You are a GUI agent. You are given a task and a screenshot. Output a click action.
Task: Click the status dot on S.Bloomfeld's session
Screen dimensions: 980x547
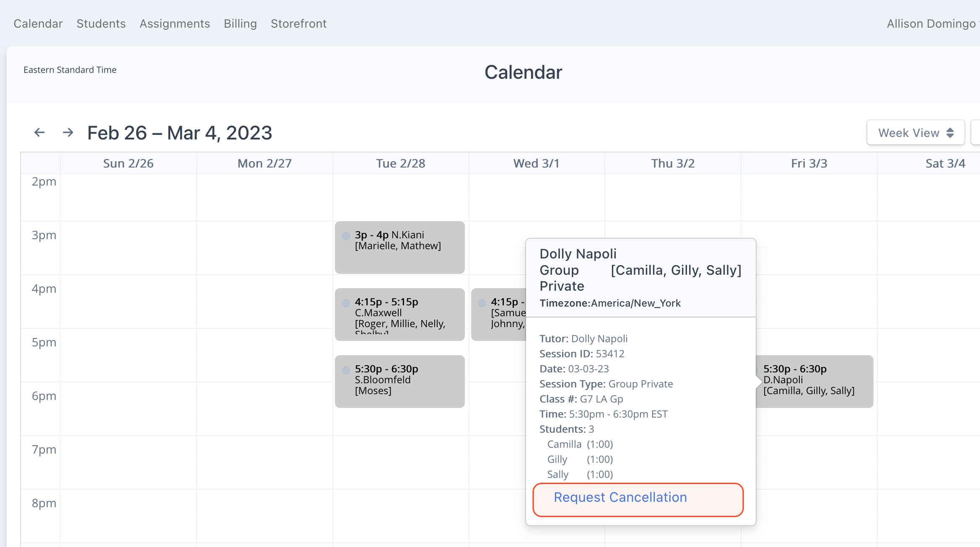(345, 370)
